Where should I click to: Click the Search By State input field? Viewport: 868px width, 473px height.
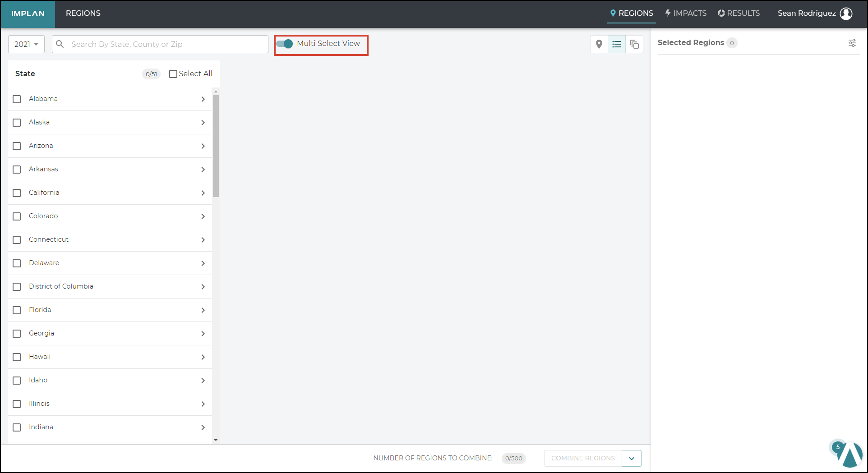tap(160, 44)
